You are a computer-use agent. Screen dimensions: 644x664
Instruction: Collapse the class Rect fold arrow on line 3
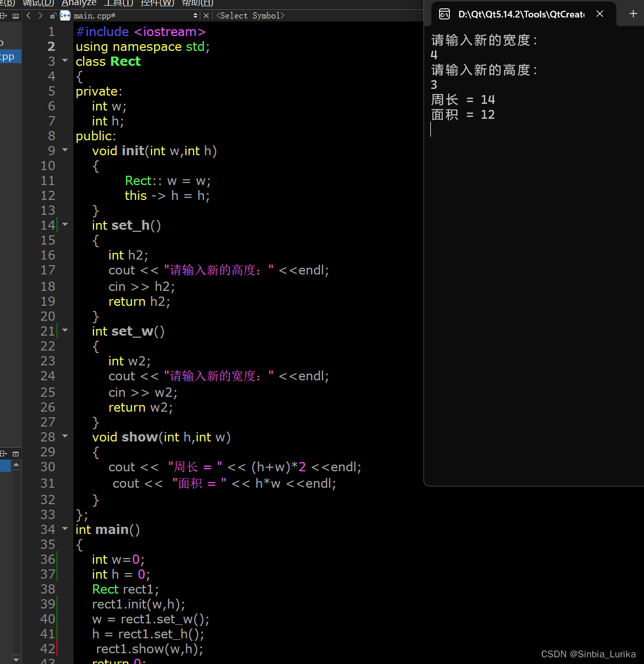[65, 61]
